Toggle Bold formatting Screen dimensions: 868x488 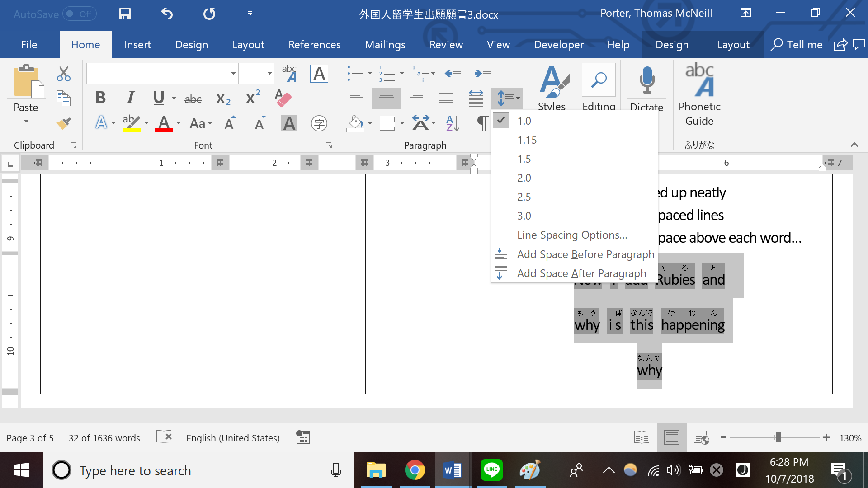pyautogui.click(x=100, y=98)
